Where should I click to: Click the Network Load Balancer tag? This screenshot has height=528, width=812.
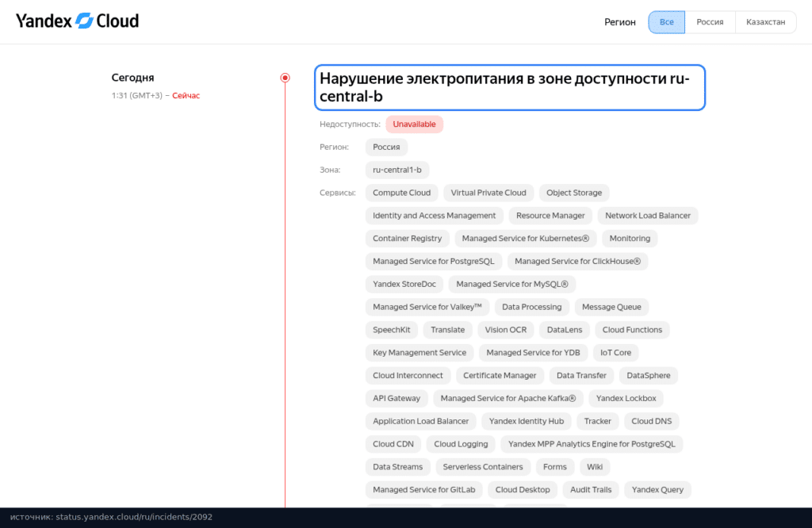pyautogui.click(x=648, y=216)
